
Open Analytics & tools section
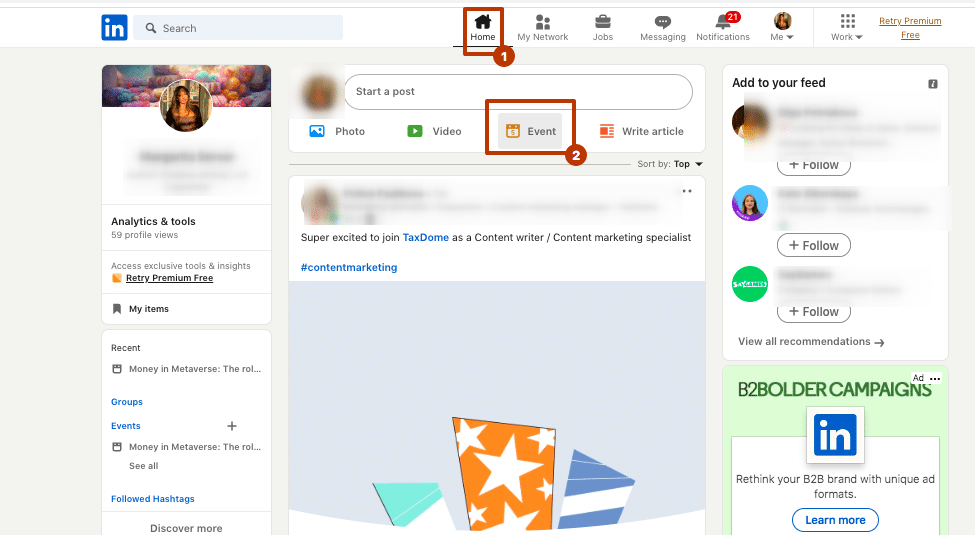click(153, 221)
